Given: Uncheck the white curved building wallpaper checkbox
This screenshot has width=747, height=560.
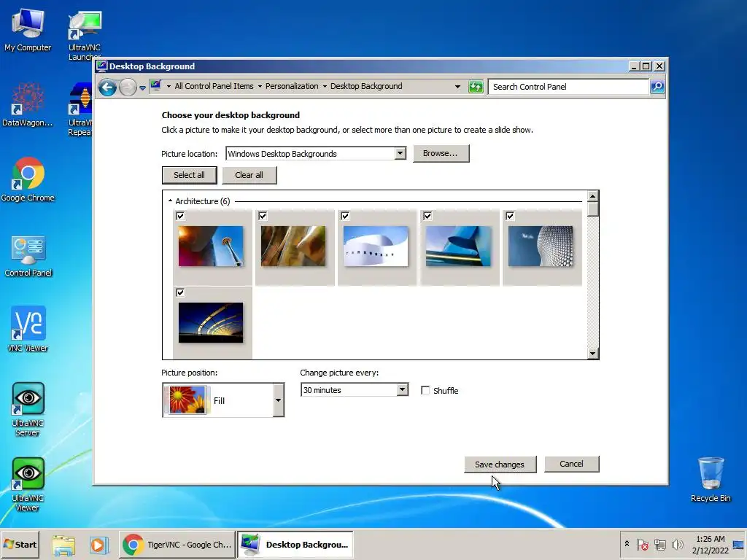Looking at the screenshot, I should pyautogui.click(x=345, y=216).
